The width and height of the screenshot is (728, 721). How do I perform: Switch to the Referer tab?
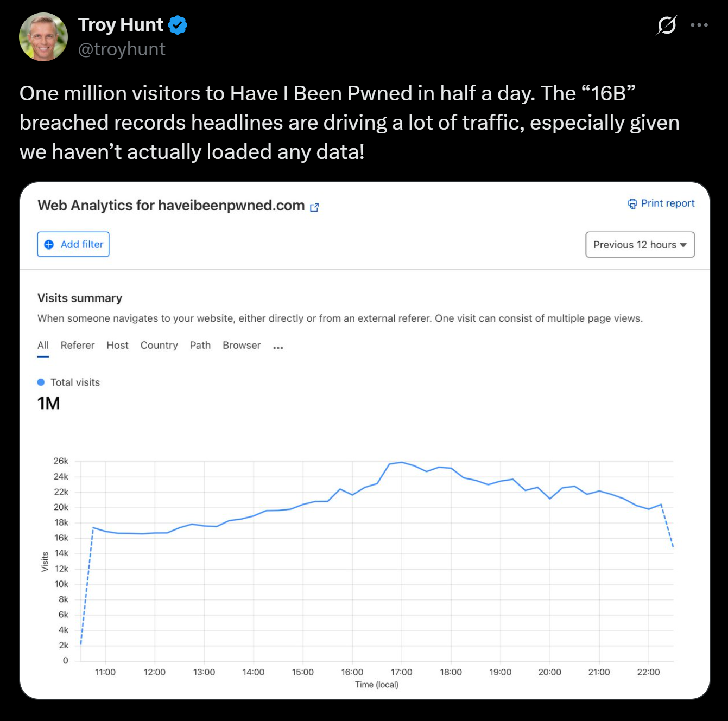tap(77, 345)
